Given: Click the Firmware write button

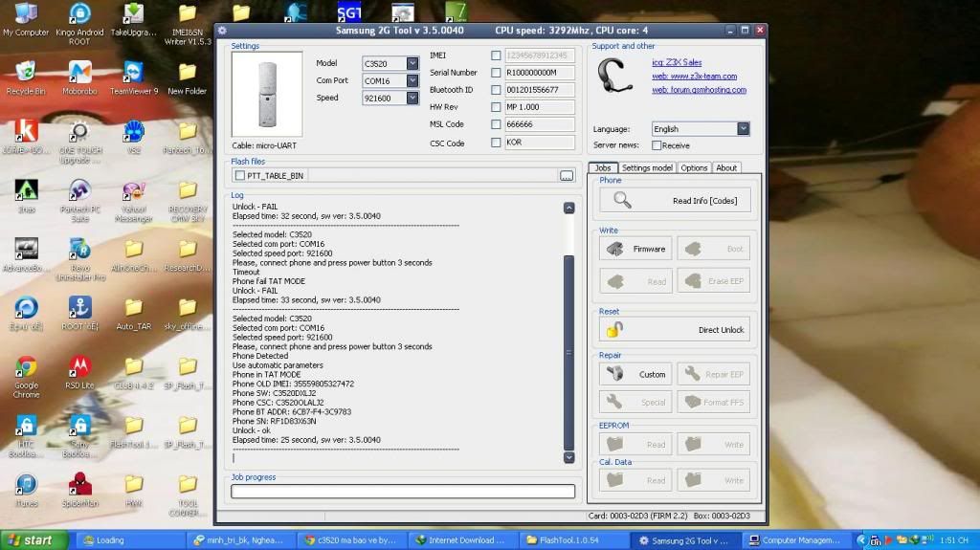Looking at the screenshot, I should coord(635,249).
